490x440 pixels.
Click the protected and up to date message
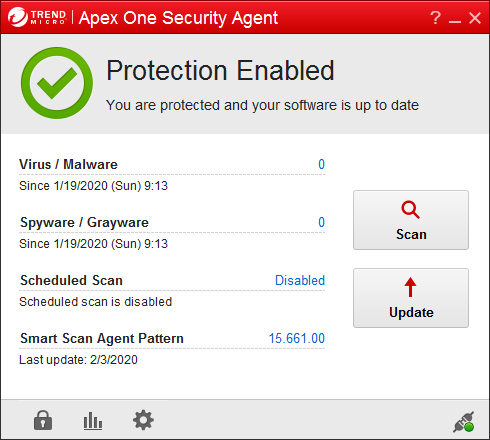[262, 105]
